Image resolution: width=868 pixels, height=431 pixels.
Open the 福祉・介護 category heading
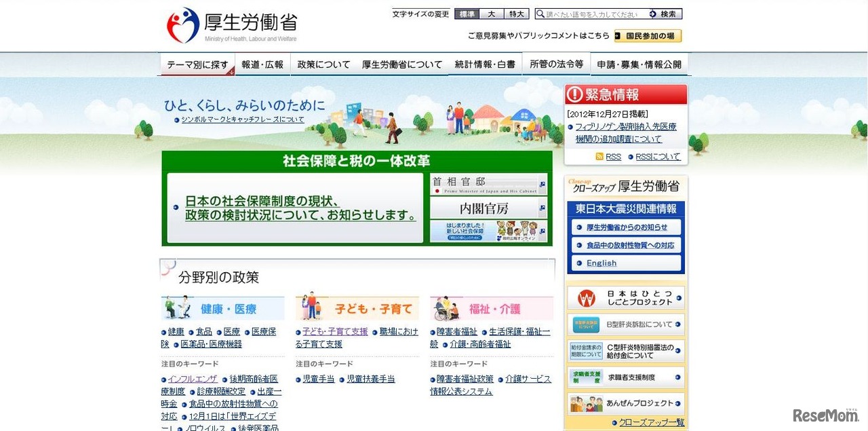pos(495,309)
